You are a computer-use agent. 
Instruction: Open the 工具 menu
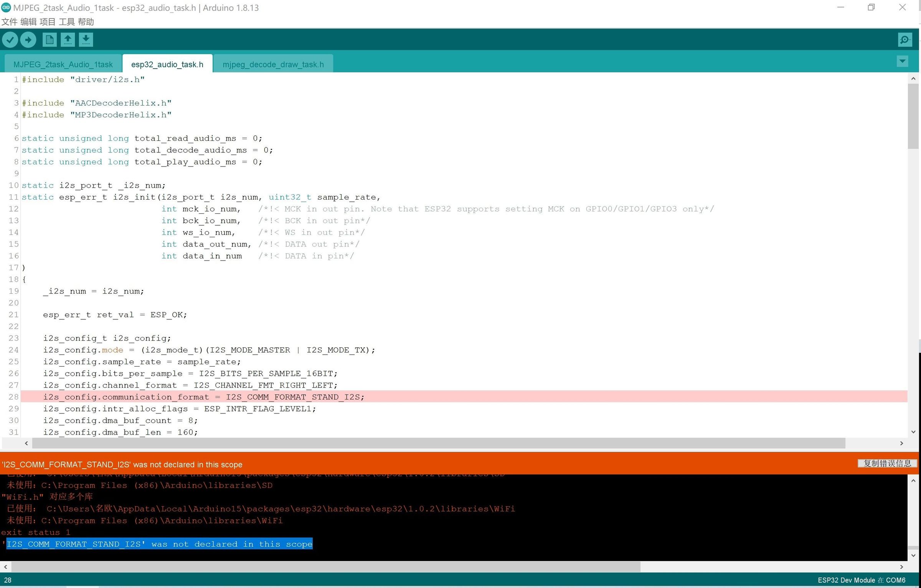coord(66,22)
